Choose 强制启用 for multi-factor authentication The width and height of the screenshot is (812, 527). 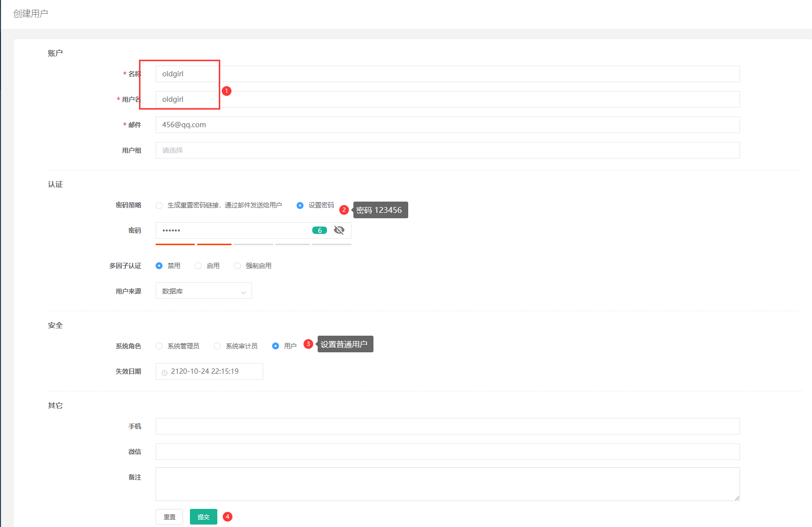pyautogui.click(x=237, y=266)
